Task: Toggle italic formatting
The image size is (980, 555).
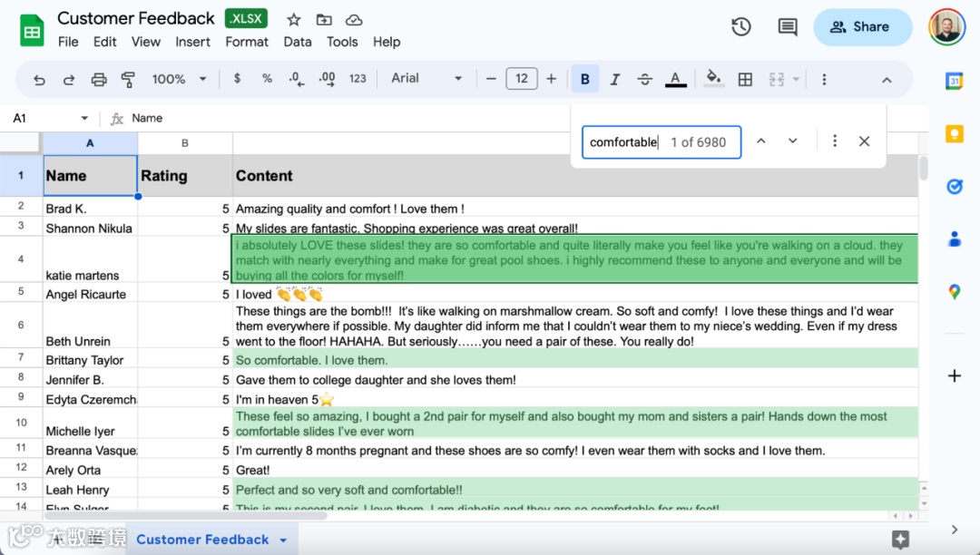Action: 615,79
